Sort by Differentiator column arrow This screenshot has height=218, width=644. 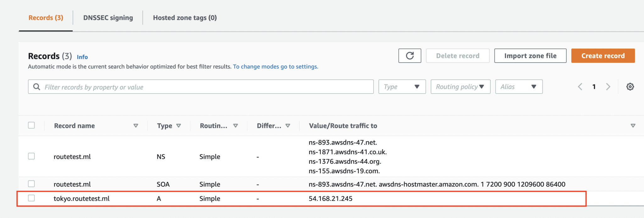288,126
